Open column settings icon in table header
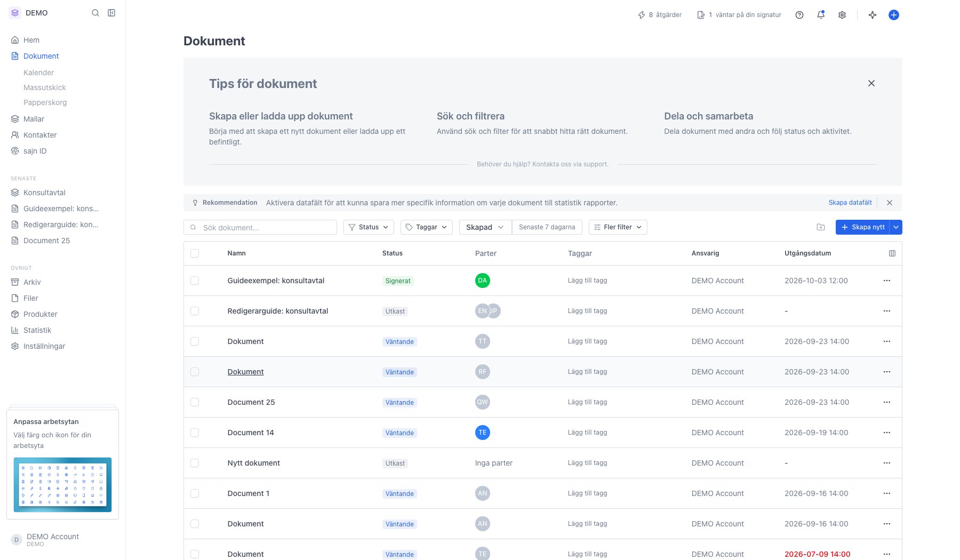Image resolution: width=960 pixels, height=560 pixels. tap(892, 253)
